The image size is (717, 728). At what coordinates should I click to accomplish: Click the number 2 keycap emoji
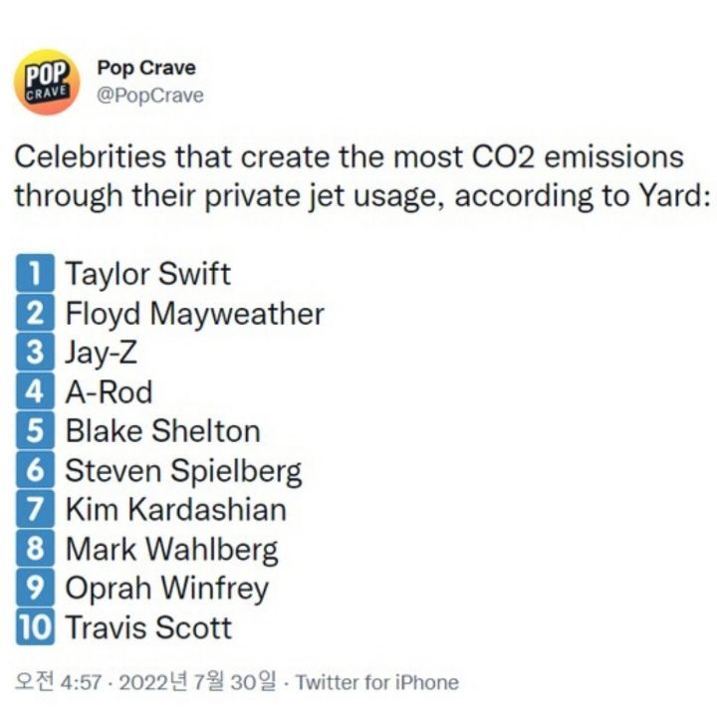35,313
